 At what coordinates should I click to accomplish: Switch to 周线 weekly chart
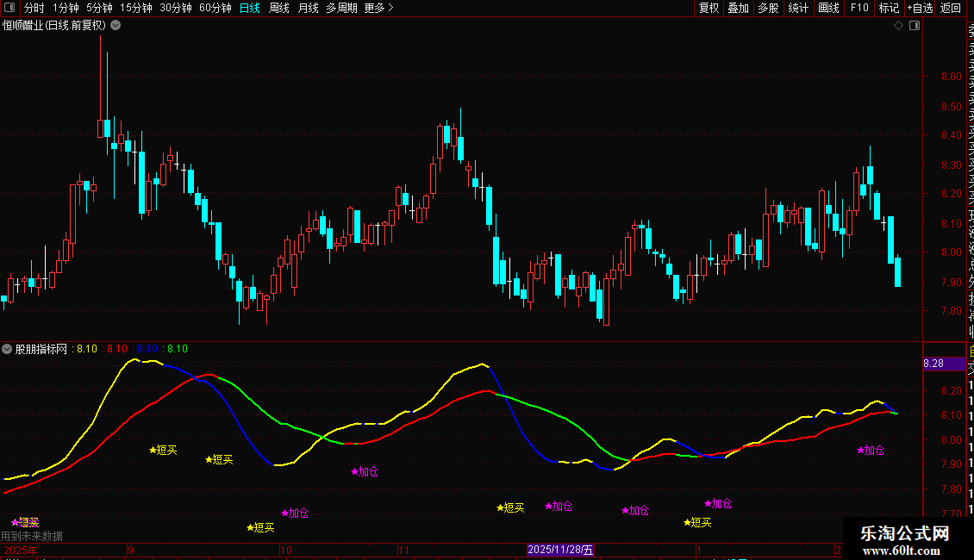(x=279, y=8)
